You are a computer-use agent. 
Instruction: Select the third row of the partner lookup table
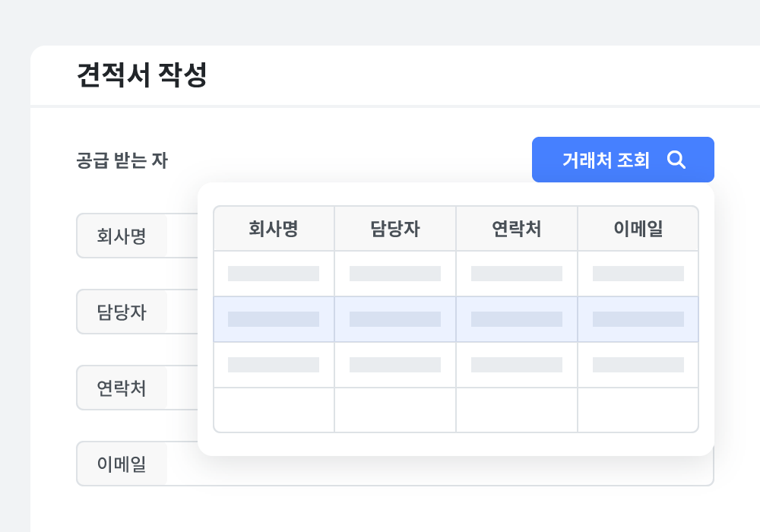[456, 365]
